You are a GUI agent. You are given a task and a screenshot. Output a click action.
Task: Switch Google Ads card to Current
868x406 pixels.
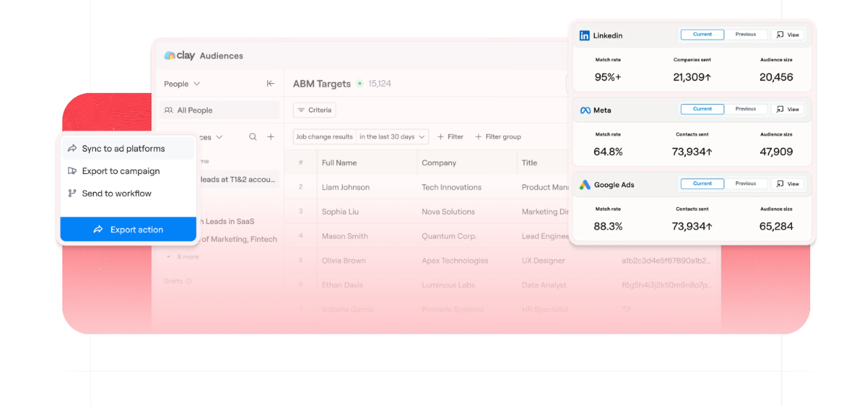(702, 184)
